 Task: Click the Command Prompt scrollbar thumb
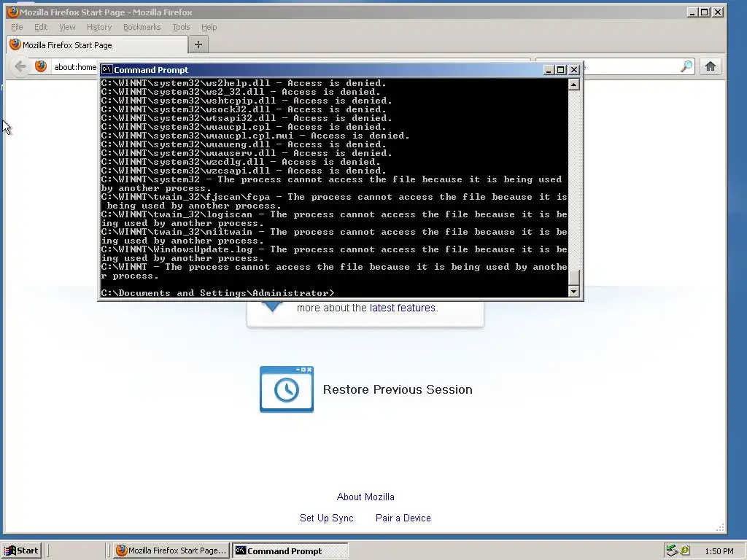click(x=573, y=277)
